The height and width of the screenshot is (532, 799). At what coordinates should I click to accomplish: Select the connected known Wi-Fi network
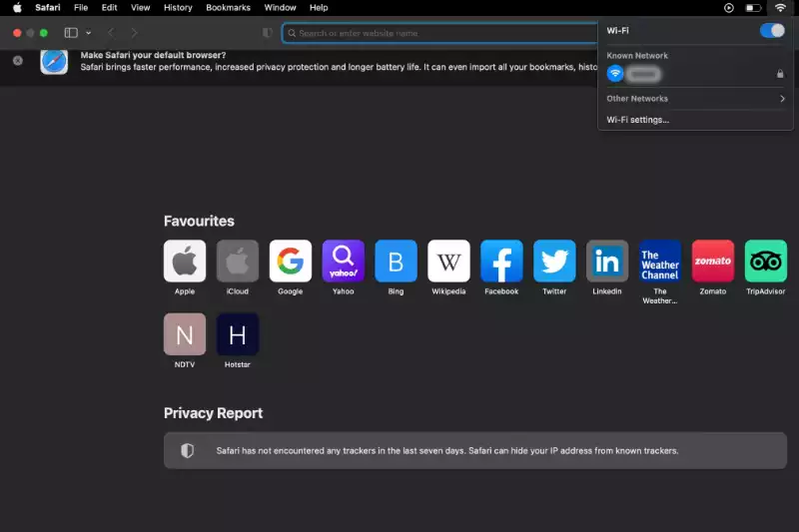[x=695, y=74]
